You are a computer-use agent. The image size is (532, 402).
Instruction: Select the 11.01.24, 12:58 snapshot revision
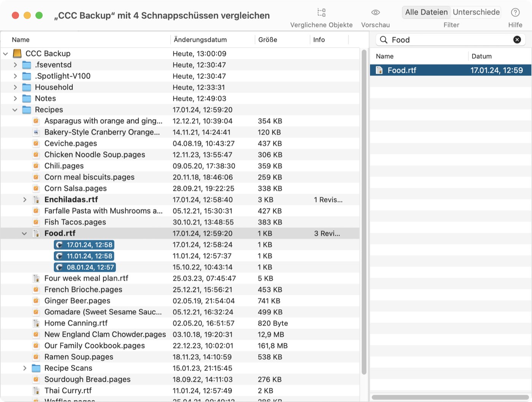[84, 256]
